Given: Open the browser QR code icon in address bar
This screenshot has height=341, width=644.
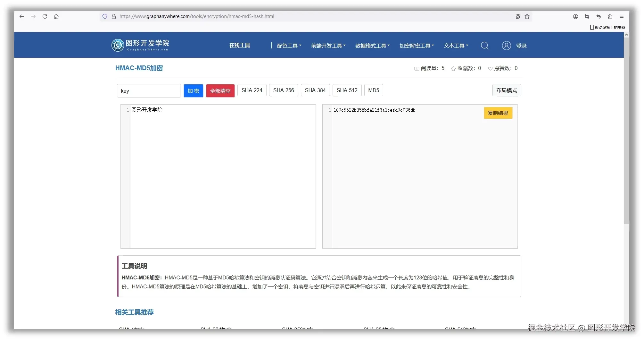Looking at the screenshot, I should coord(517,16).
